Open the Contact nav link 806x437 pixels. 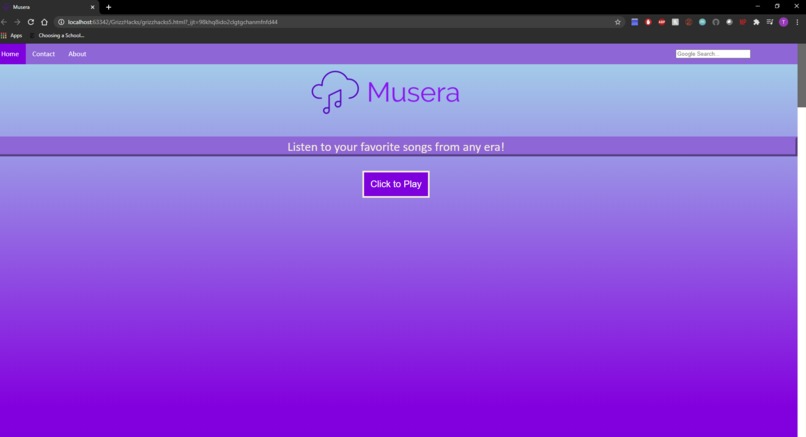pos(43,54)
